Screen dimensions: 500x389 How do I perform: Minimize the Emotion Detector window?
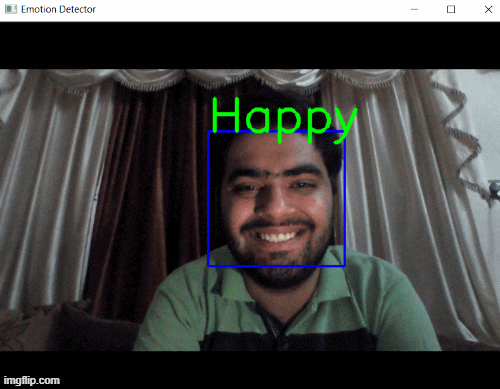(414, 9)
